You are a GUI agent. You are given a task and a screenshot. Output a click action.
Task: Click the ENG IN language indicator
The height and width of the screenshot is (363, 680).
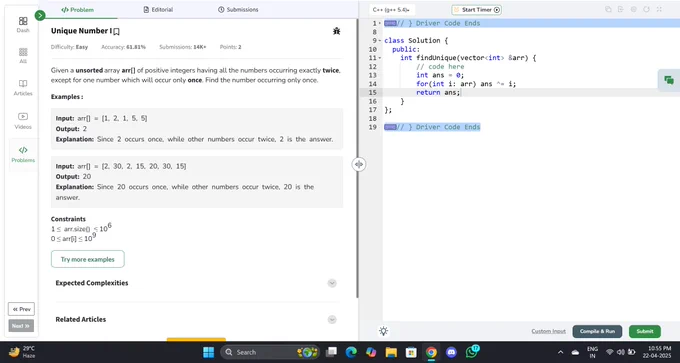pyautogui.click(x=592, y=352)
